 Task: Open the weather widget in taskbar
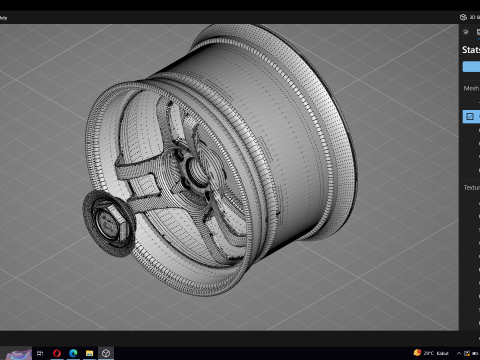click(431, 353)
